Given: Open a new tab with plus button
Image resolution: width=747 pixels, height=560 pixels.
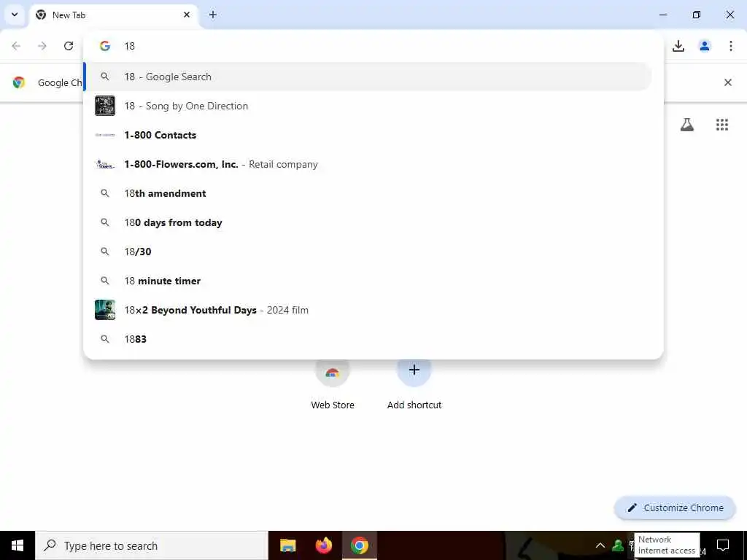Looking at the screenshot, I should [213, 15].
